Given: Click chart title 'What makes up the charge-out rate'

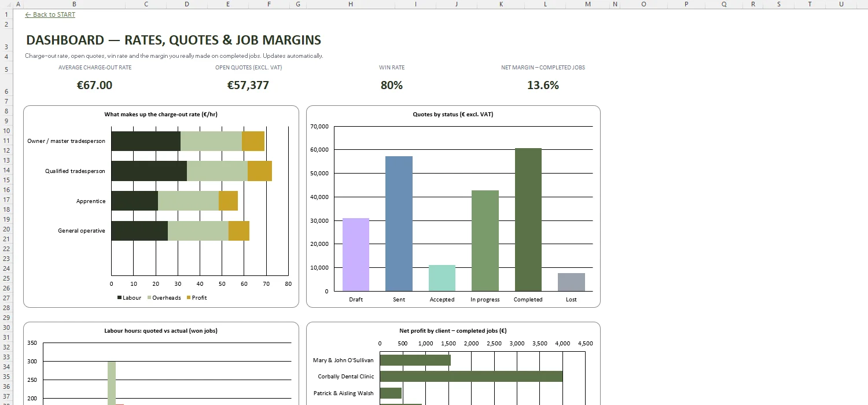Looking at the screenshot, I should point(161,115).
